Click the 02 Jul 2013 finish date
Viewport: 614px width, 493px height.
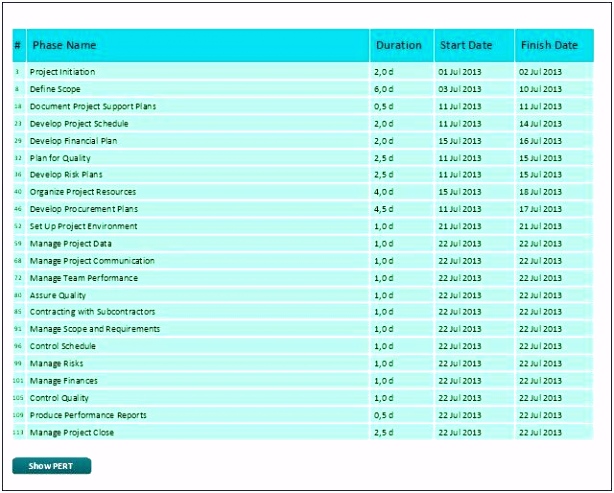click(540, 72)
